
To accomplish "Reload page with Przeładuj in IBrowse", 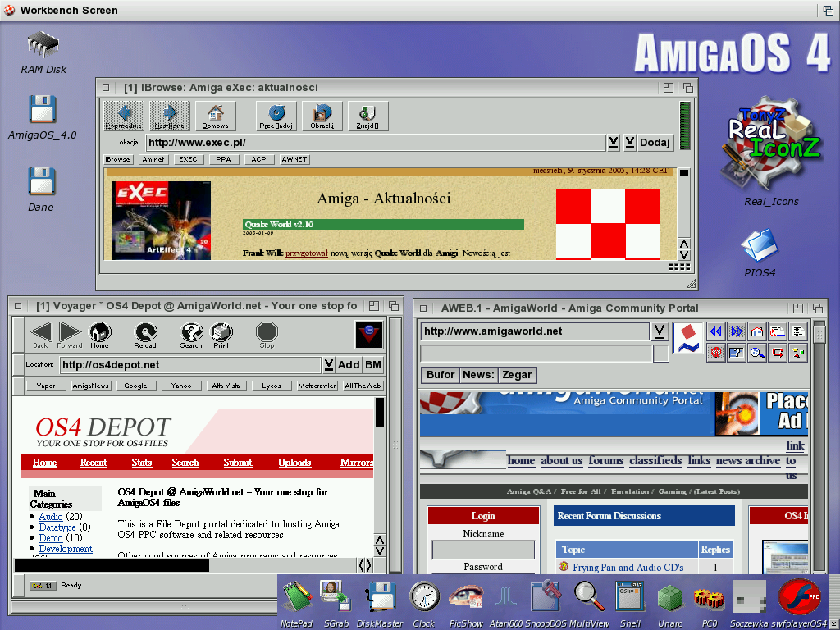I will tap(276, 116).
